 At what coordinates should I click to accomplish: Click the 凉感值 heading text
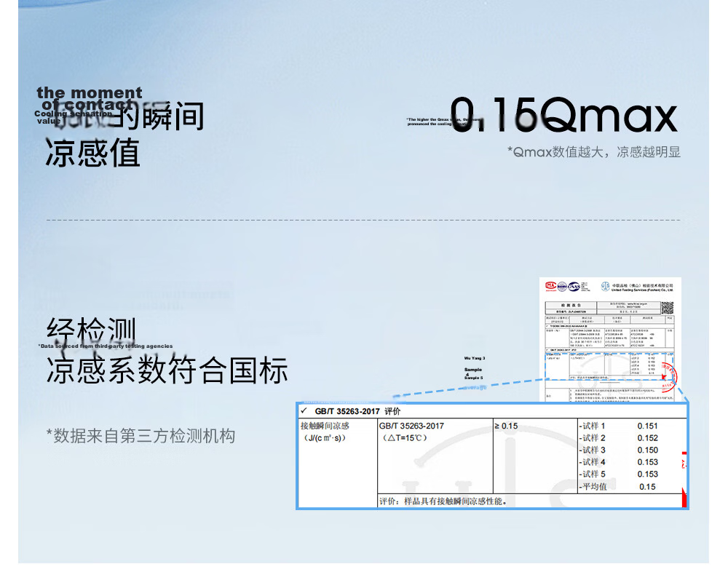(x=92, y=153)
